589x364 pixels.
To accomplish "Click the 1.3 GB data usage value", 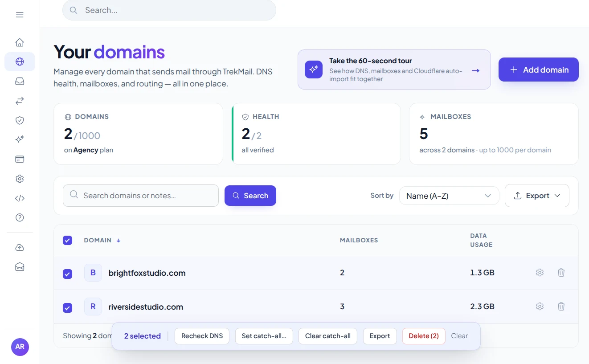I will (x=482, y=273).
